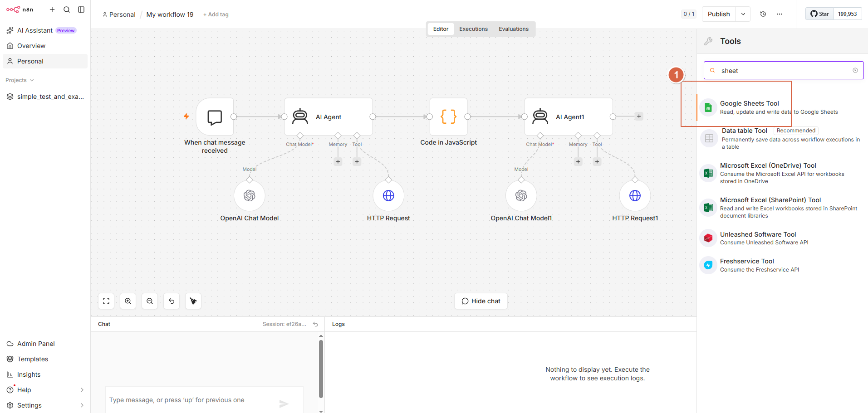868x413 pixels.
Task: Select Microsoft Excel (SharePoint) Tool
Action: click(x=782, y=208)
